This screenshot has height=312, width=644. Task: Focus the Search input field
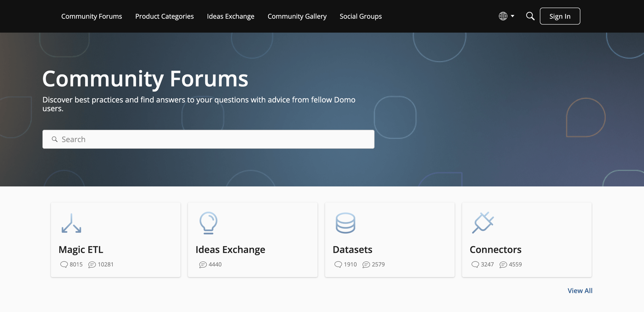coord(208,139)
